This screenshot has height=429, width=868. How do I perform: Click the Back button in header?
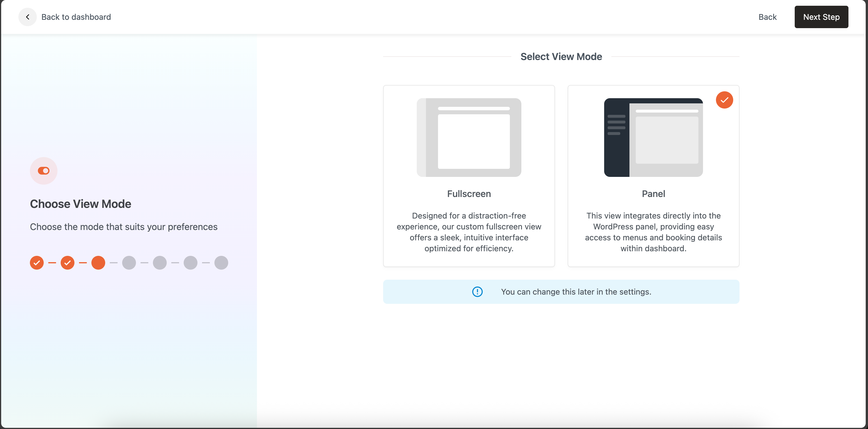(x=767, y=17)
